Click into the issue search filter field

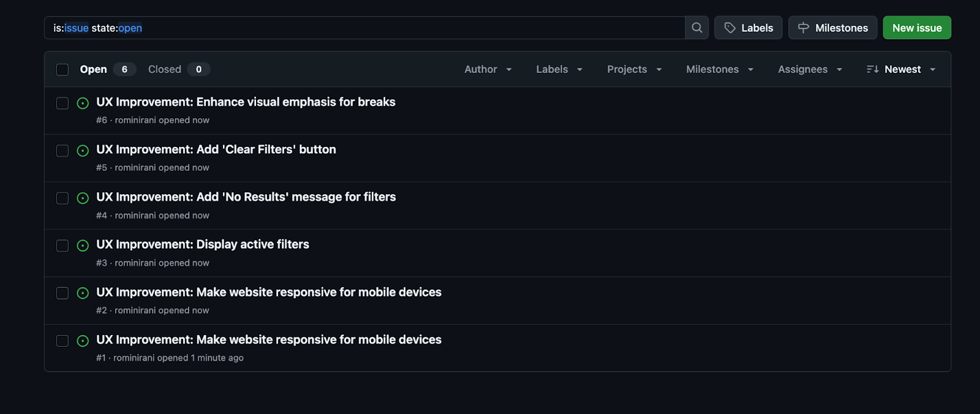367,28
